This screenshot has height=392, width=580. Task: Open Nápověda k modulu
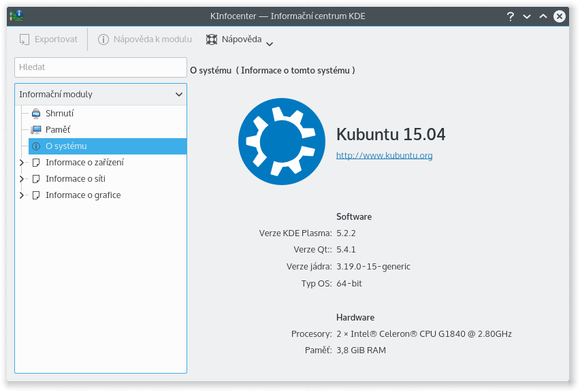click(x=144, y=39)
